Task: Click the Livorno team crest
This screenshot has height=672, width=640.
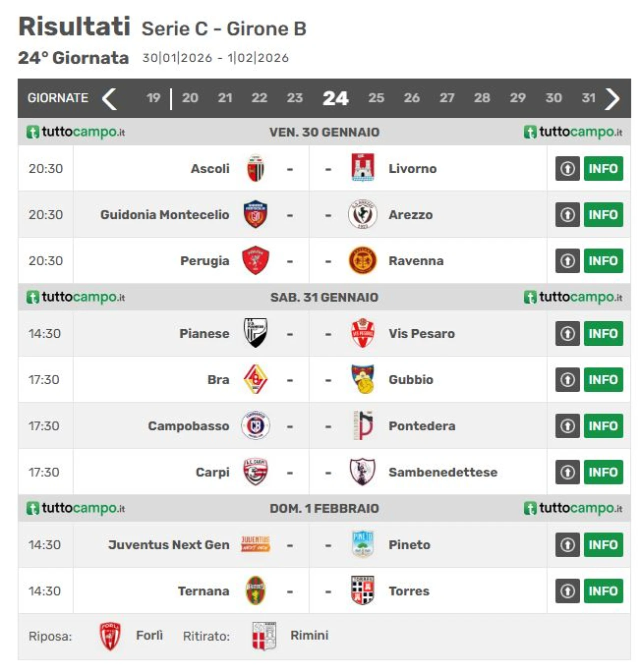Action: tap(362, 168)
